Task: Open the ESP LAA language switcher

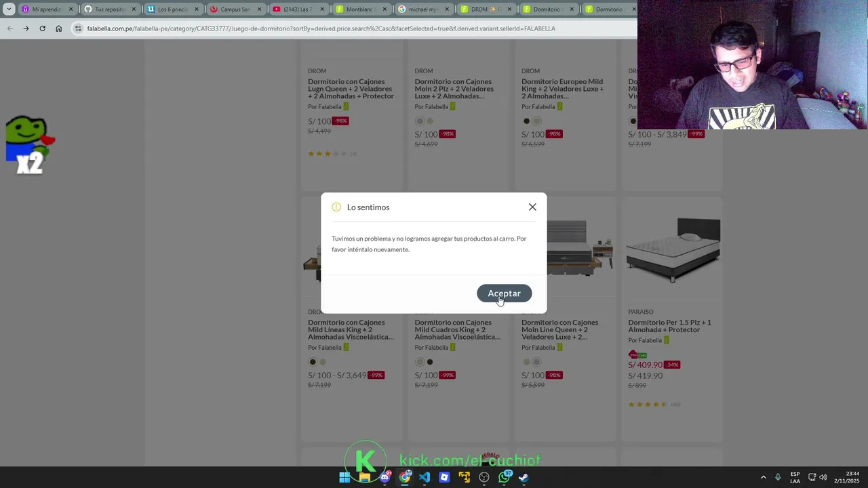Action: [795, 477]
